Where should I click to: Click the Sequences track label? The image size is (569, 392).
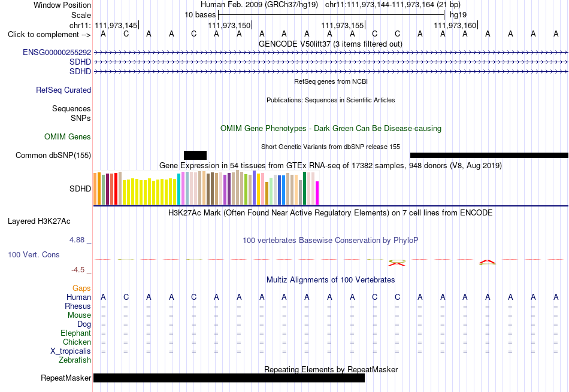click(71, 108)
